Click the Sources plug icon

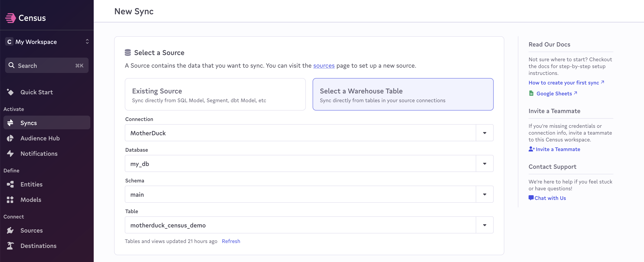[x=10, y=230]
